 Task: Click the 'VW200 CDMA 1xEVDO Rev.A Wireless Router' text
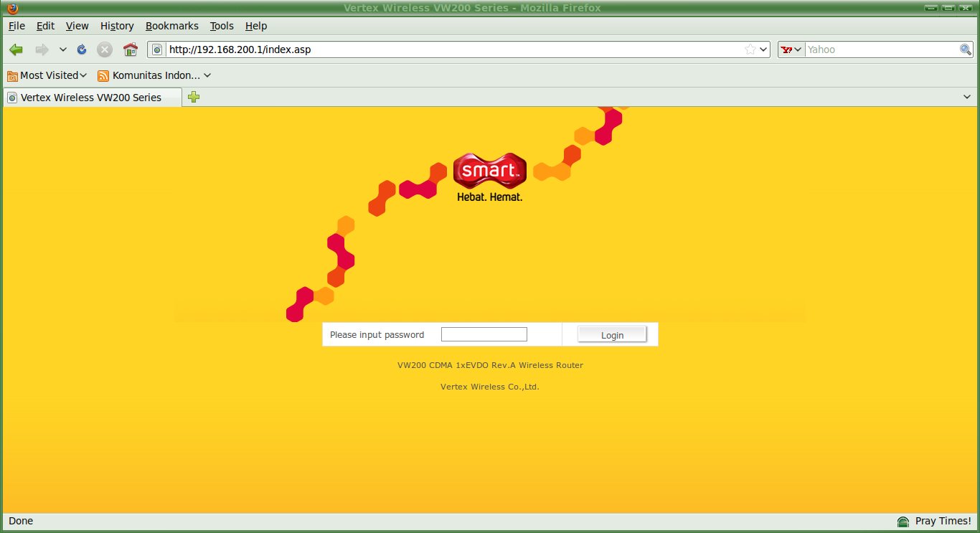(x=490, y=365)
